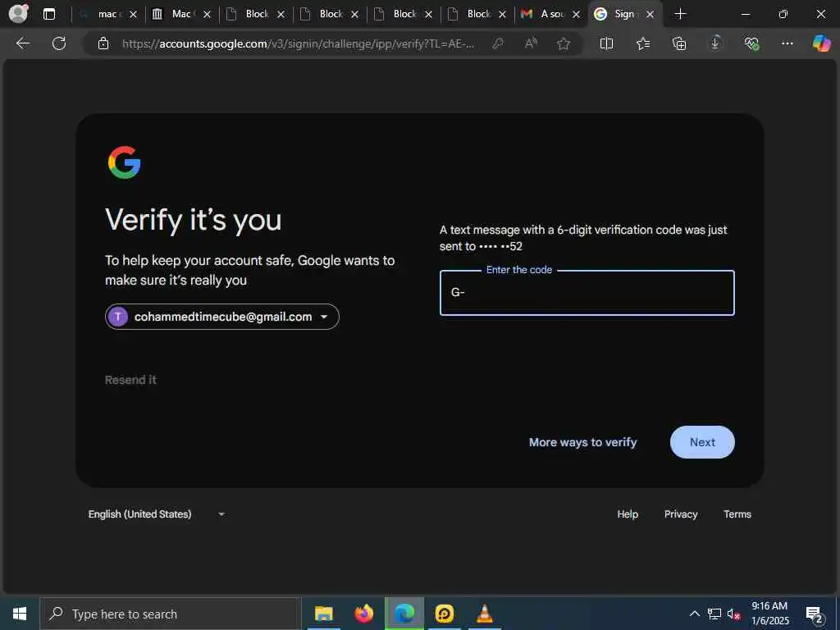Focus the Enter the code field
Viewport: 840px width, 630px height.
point(587,293)
